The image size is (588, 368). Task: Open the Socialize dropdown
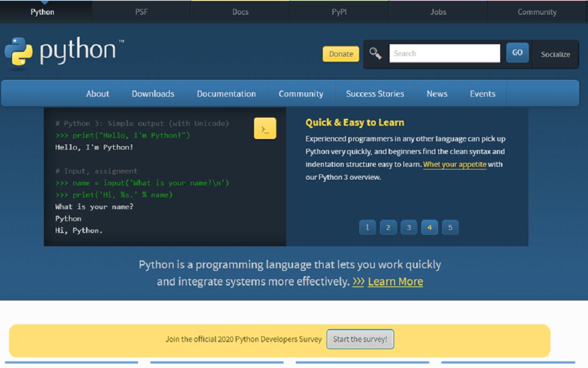click(x=555, y=54)
